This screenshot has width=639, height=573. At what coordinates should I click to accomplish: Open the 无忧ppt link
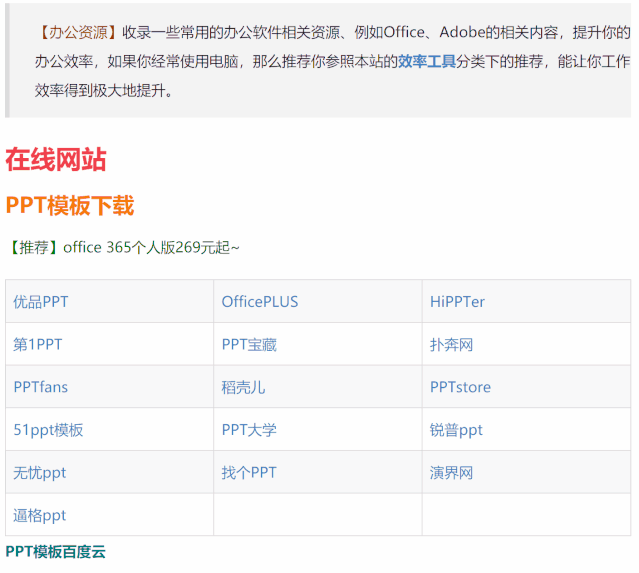[x=40, y=473]
